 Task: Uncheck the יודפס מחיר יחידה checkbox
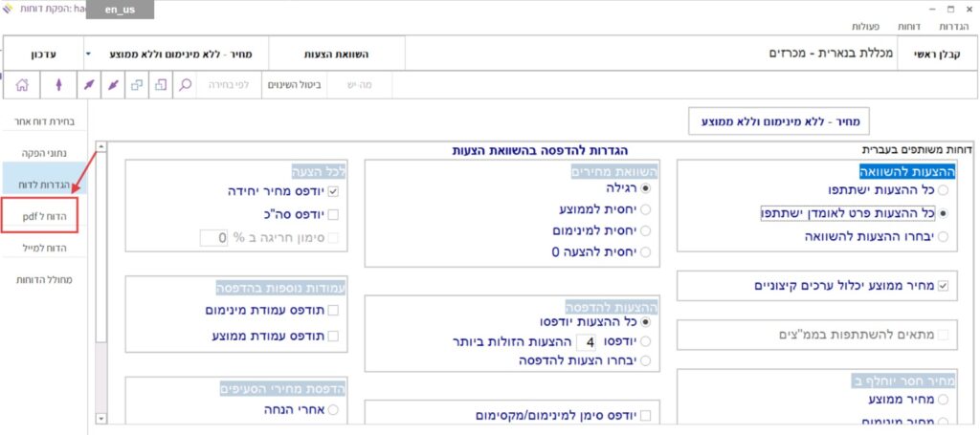[333, 191]
